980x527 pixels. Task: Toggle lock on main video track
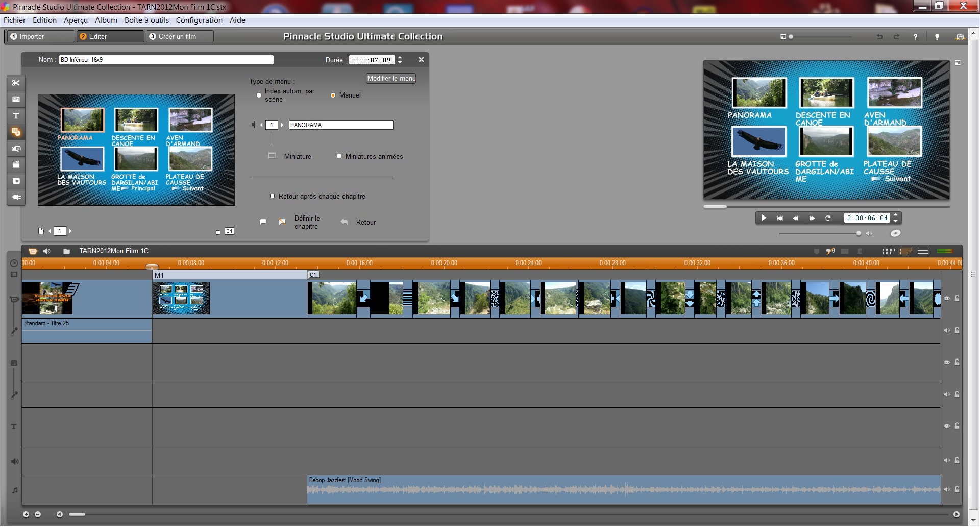[957, 299]
